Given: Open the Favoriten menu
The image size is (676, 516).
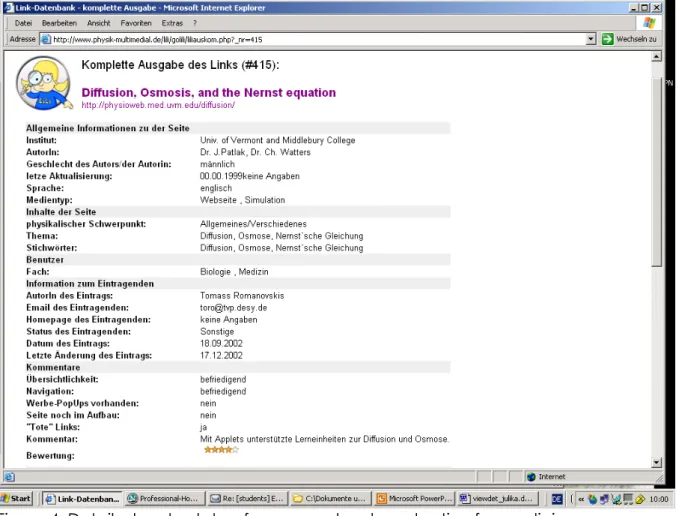Looking at the screenshot, I should [136, 23].
